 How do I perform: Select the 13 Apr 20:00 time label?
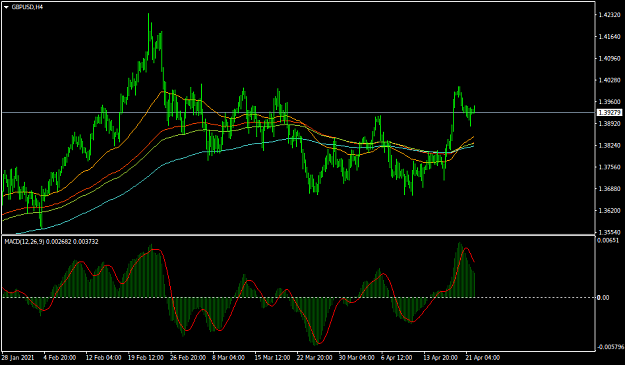[440, 358]
